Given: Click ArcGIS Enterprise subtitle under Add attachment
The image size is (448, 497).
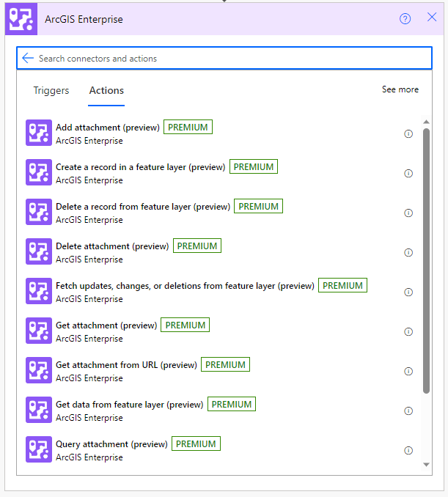Looking at the screenshot, I should tap(89, 141).
